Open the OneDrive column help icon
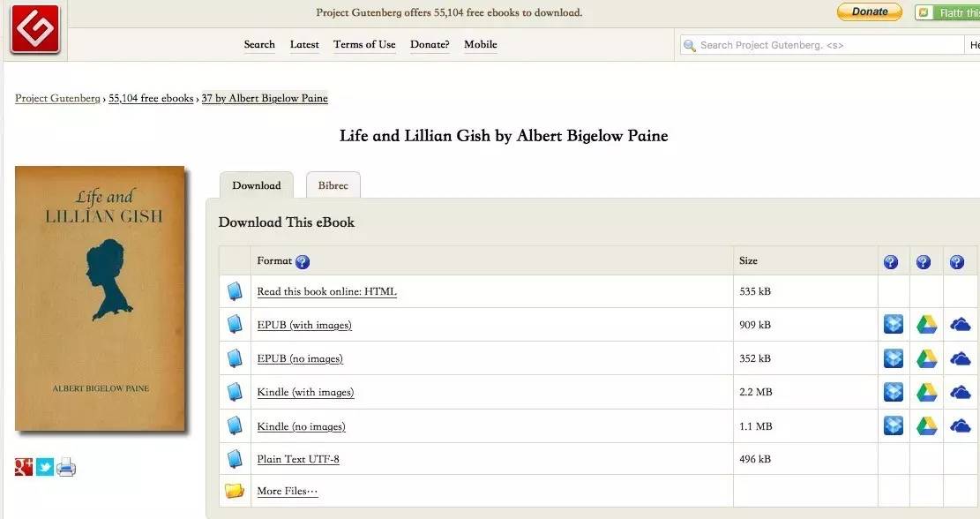 (x=957, y=262)
